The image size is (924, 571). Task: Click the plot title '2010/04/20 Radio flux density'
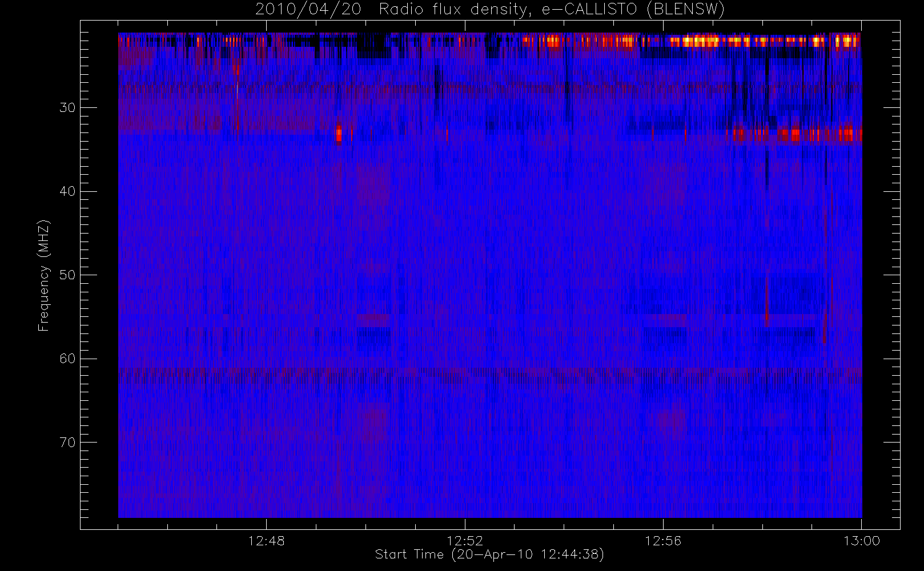pyautogui.click(x=490, y=10)
